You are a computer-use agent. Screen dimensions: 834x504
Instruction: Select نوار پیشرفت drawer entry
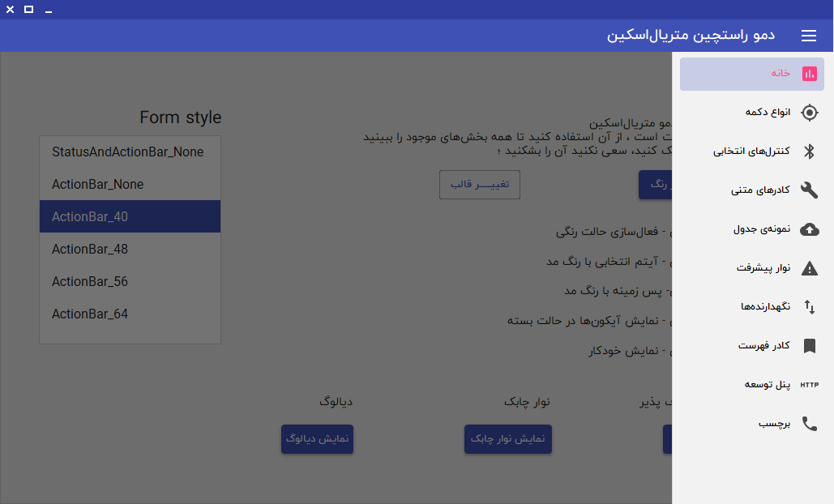point(752,268)
